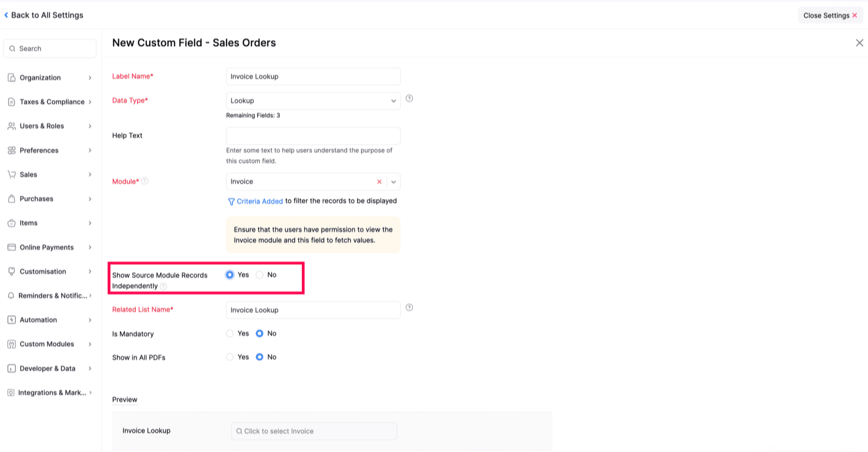Click the Preferences sidebar icon
The height and width of the screenshot is (452, 868).
pos(12,150)
